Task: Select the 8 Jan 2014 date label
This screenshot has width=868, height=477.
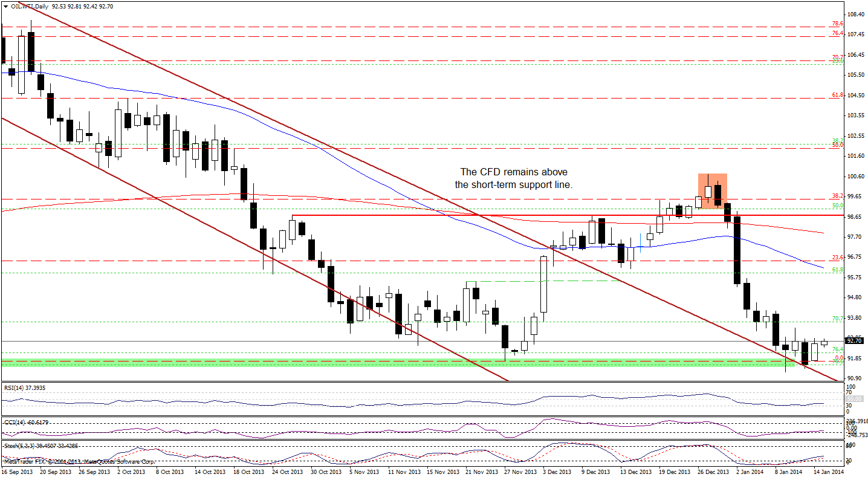Action: (789, 471)
